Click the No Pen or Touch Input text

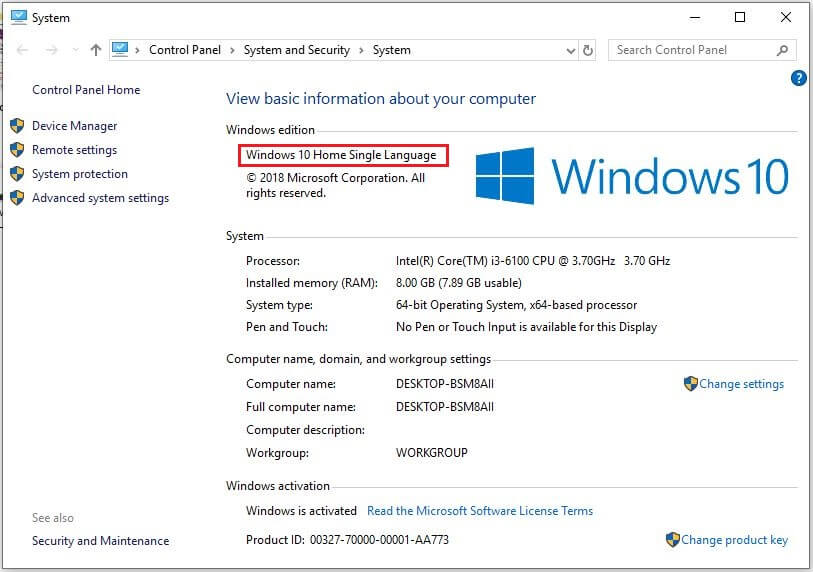point(526,327)
